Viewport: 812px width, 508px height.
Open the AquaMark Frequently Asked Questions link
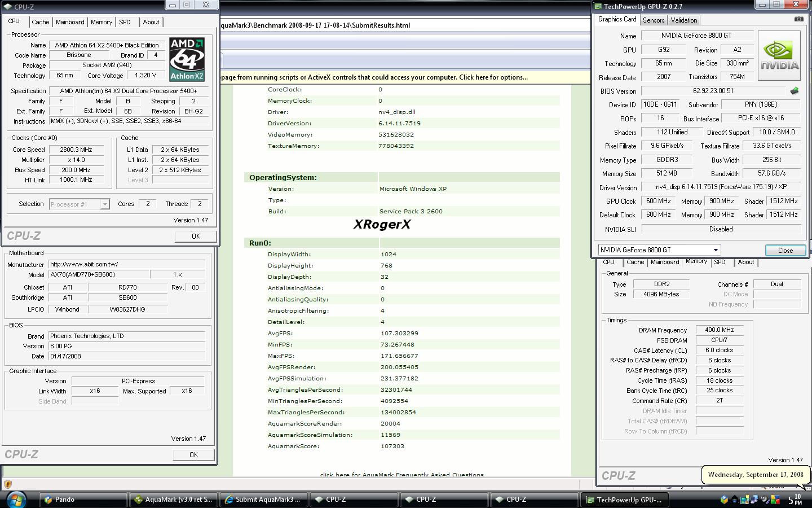(x=402, y=474)
